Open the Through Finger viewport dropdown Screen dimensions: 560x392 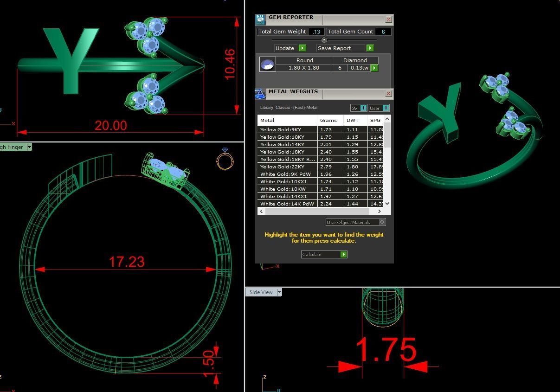(x=29, y=147)
